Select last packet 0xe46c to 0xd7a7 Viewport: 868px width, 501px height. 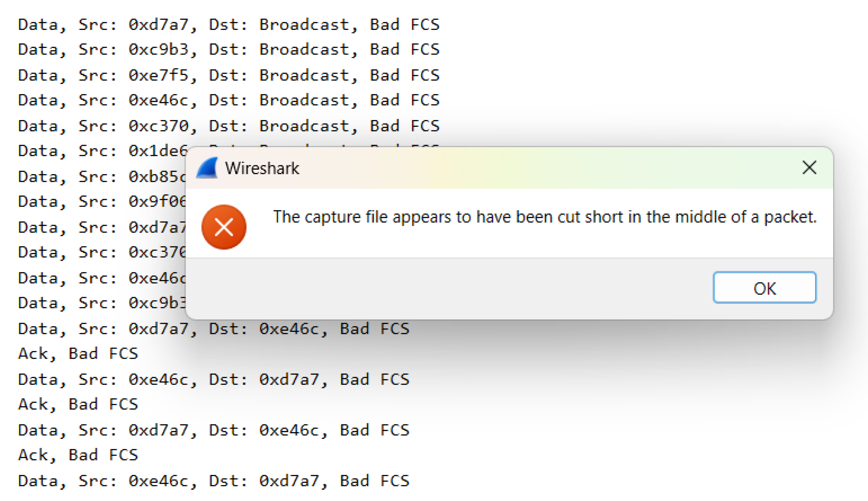tap(213, 481)
